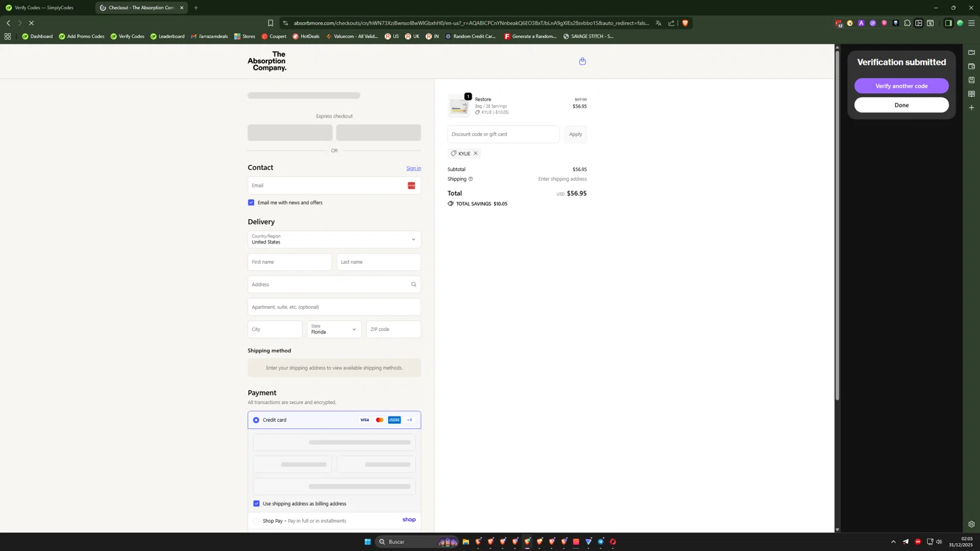Image resolution: width=980 pixels, height=551 pixels.
Task: Remove the KYLIE discount code with the X
Action: tap(476, 153)
